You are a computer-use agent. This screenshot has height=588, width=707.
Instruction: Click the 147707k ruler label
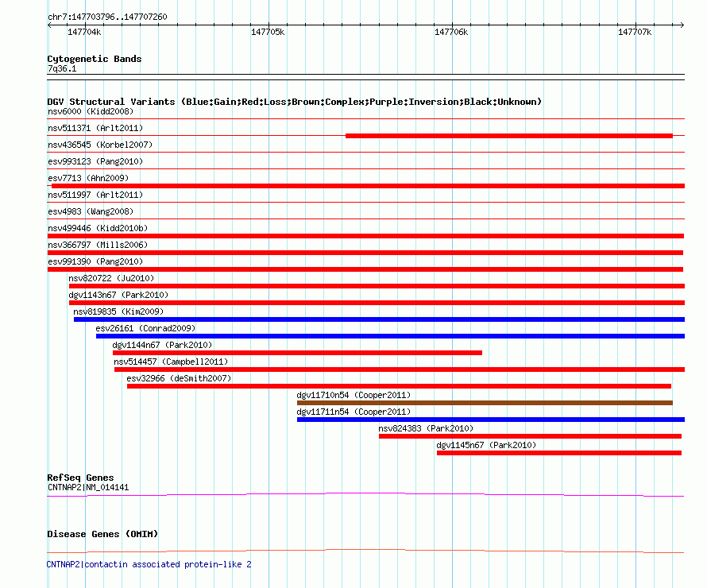(x=635, y=32)
